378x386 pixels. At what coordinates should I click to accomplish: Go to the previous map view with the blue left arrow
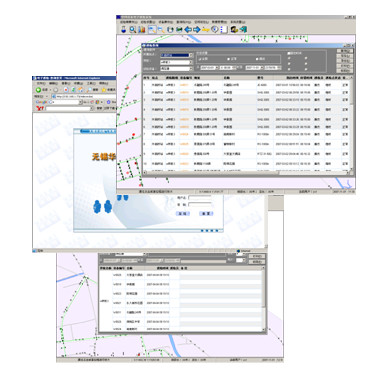(x=188, y=30)
